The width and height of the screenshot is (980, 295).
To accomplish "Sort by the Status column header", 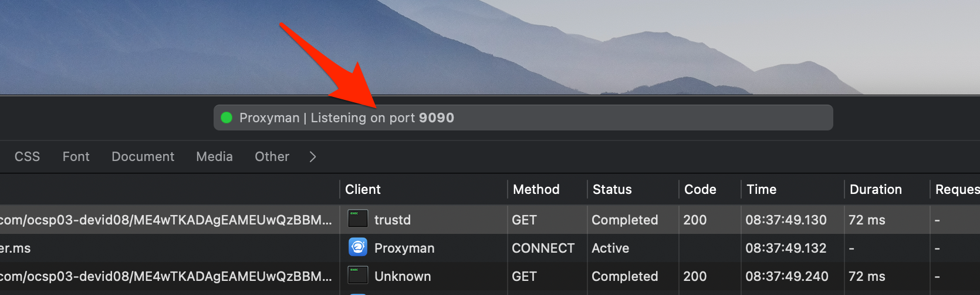I will (x=612, y=189).
